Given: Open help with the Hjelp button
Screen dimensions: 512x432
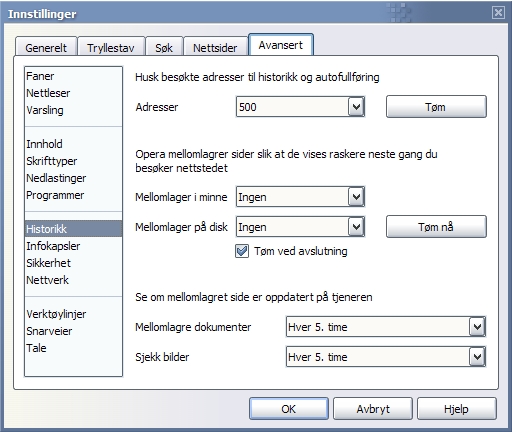Looking at the screenshot, I should [456, 409].
